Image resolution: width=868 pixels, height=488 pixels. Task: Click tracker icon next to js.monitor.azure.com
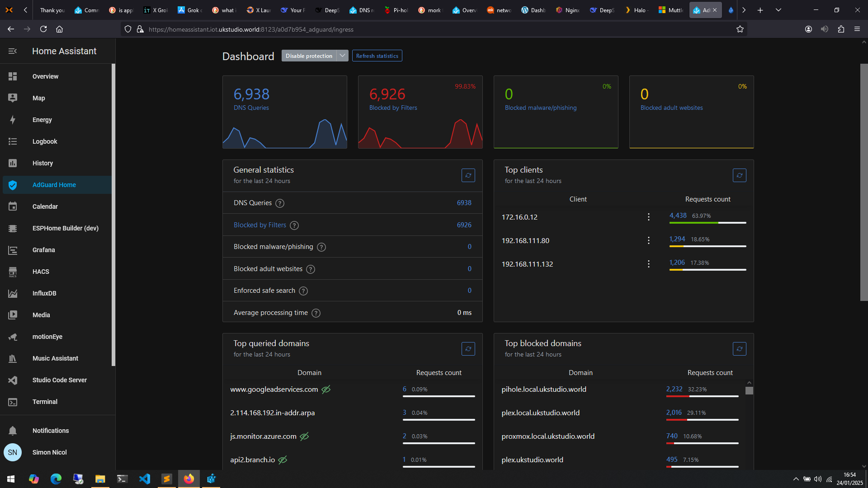pyautogui.click(x=304, y=436)
